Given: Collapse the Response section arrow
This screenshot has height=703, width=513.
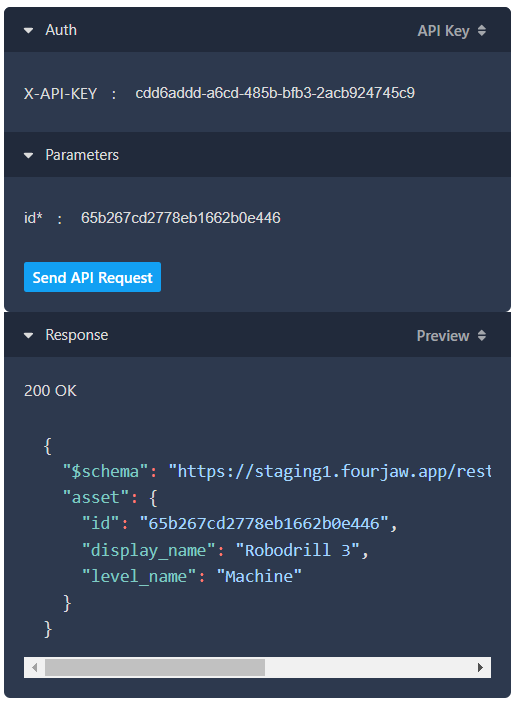Looking at the screenshot, I should point(28,336).
